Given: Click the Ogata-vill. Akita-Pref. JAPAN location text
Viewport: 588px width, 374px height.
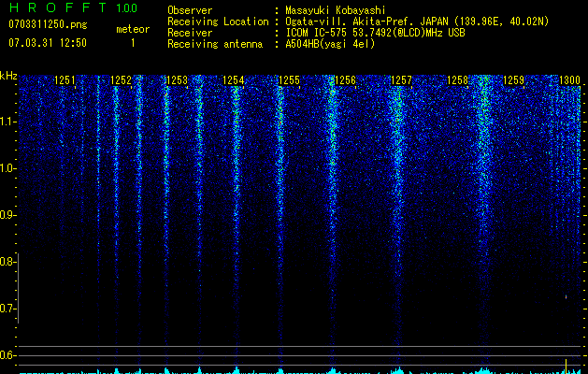Looking at the screenshot, I should click(417, 22).
